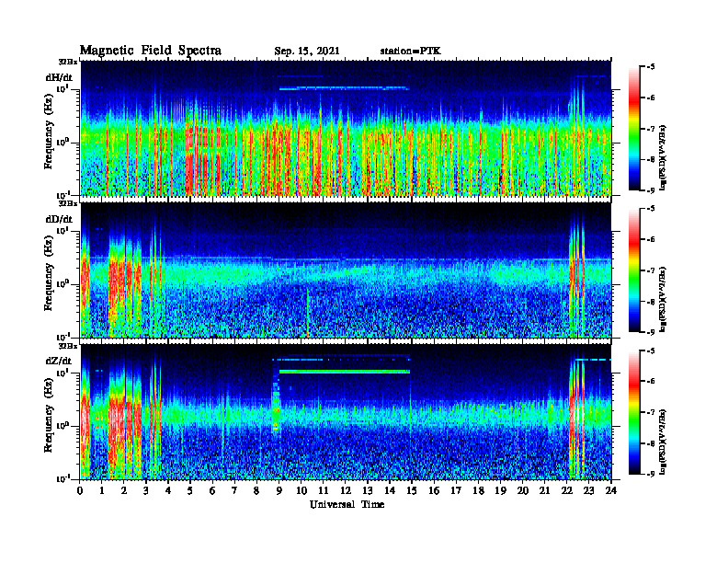This screenshot has height=563, width=728.
Task: Click the "Universal Time" axis label
Action: [x=347, y=504]
